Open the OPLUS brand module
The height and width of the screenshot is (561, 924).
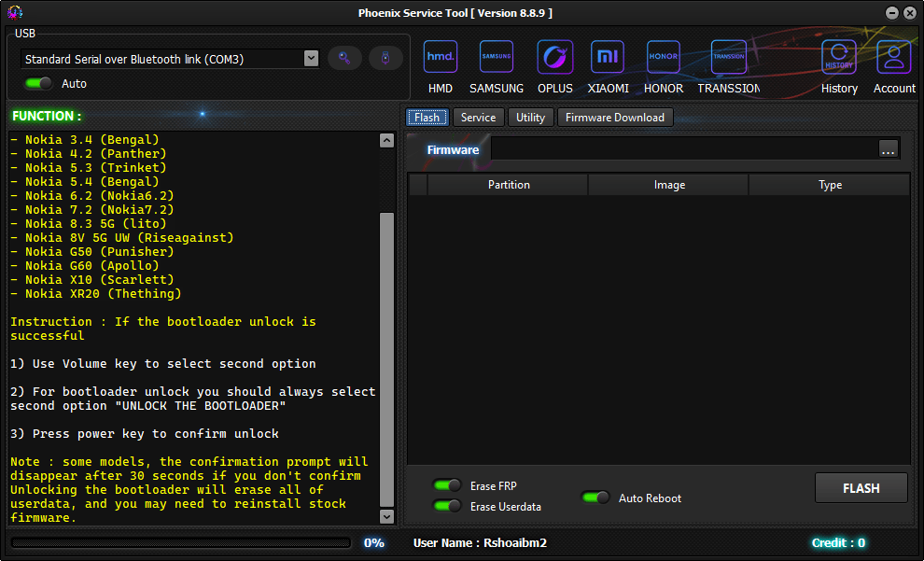click(555, 66)
